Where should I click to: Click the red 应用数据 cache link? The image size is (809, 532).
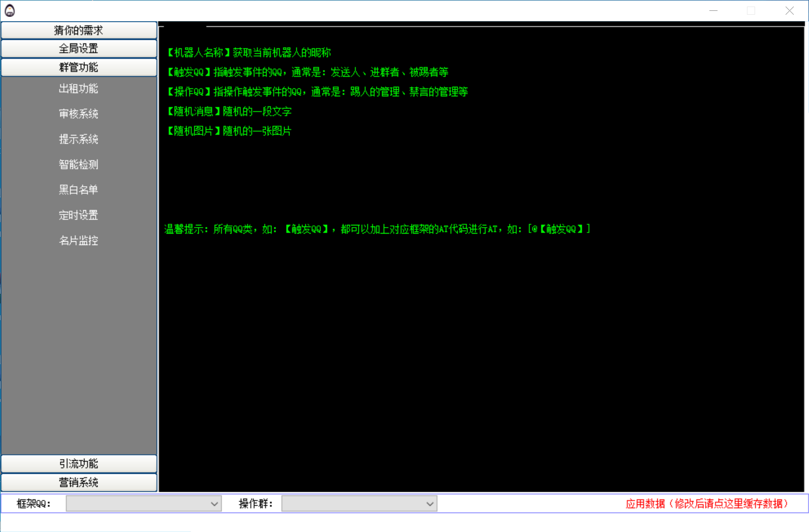pyautogui.click(x=707, y=504)
